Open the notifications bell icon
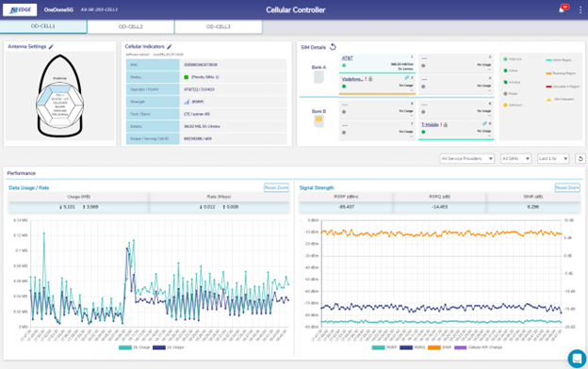Image resolution: width=588 pixels, height=369 pixels. pyautogui.click(x=562, y=9)
